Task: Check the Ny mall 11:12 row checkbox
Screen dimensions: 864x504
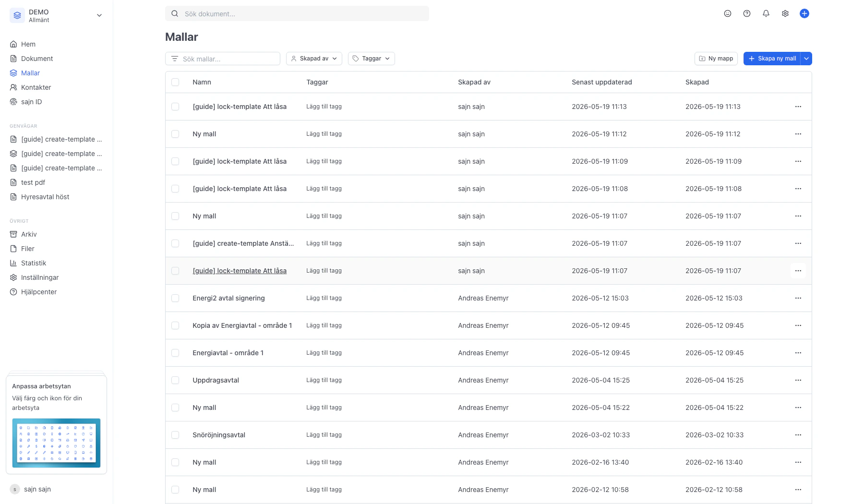Action: pyautogui.click(x=175, y=134)
